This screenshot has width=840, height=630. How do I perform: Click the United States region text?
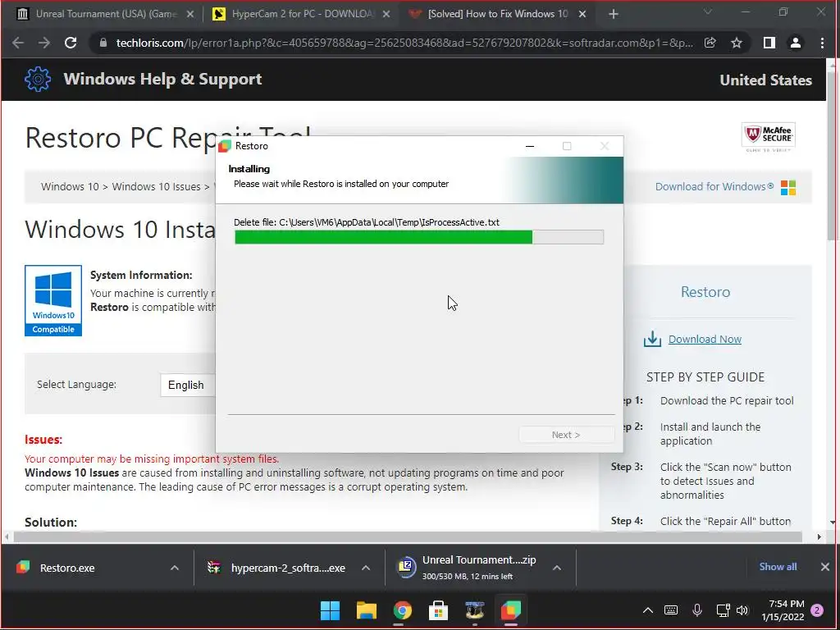click(x=765, y=80)
